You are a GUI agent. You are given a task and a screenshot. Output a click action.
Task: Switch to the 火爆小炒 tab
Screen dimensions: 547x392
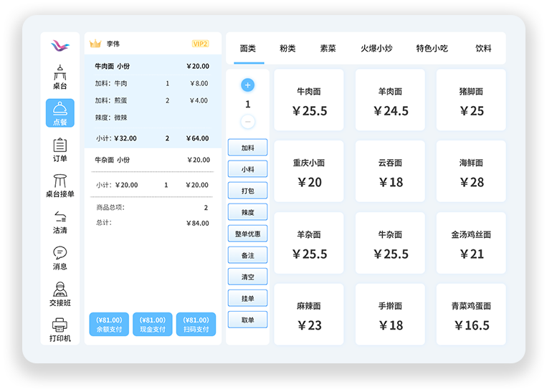[376, 49]
